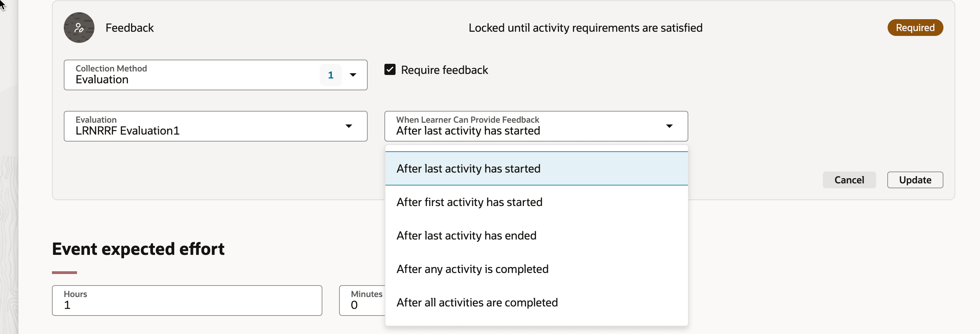Image resolution: width=980 pixels, height=334 pixels.
Task: Choose "After last activity has ended"
Action: tap(466, 235)
